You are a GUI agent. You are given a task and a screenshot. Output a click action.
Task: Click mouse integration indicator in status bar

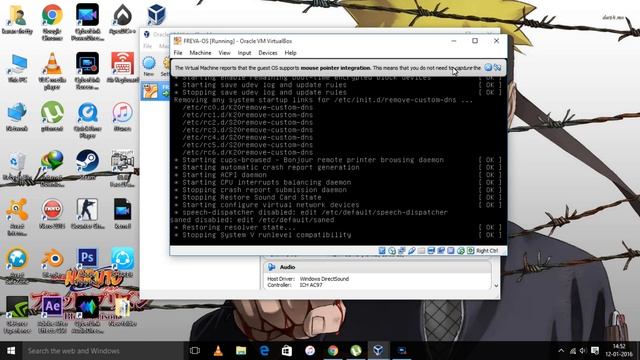[460, 251]
